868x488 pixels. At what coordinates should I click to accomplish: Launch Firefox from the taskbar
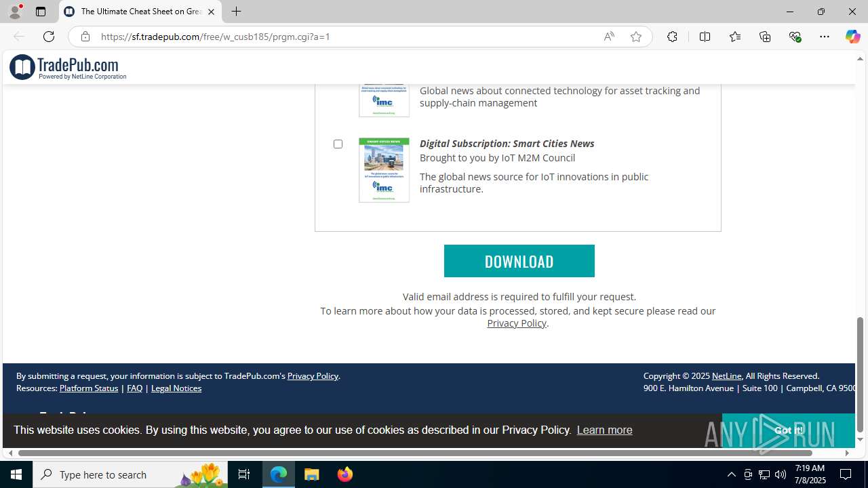[345, 474]
